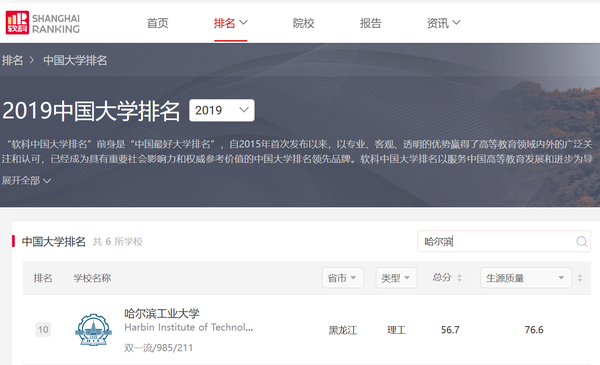The height and width of the screenshot is (365, 600).
Task: Click the 2019中国大学排名 page title
Action: coord(91,111)
